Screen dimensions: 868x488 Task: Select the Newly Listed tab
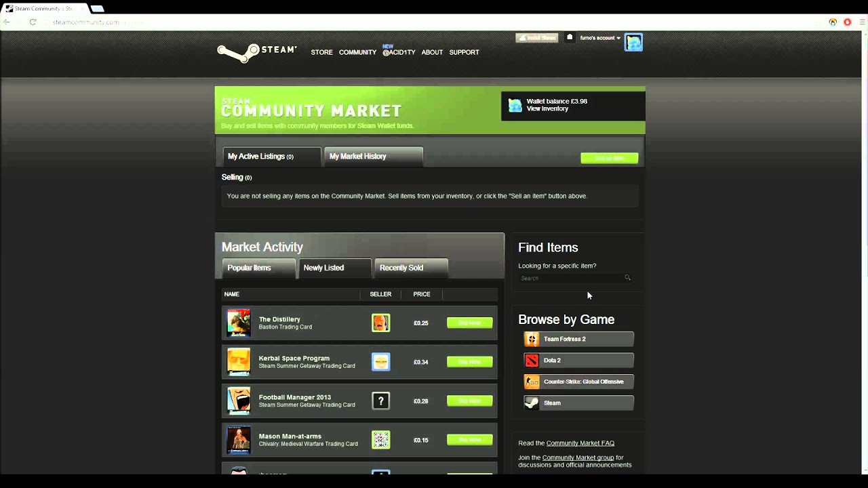pos(335,268)
